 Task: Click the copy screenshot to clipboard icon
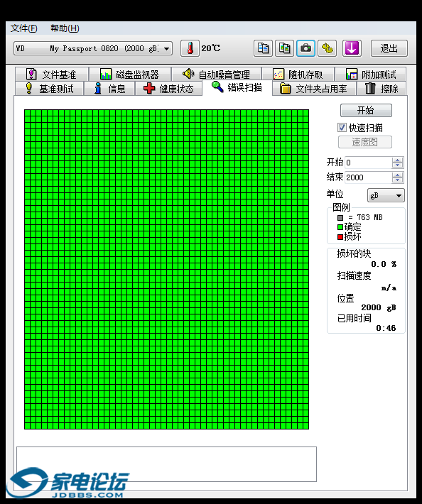(x=284, y=48)
